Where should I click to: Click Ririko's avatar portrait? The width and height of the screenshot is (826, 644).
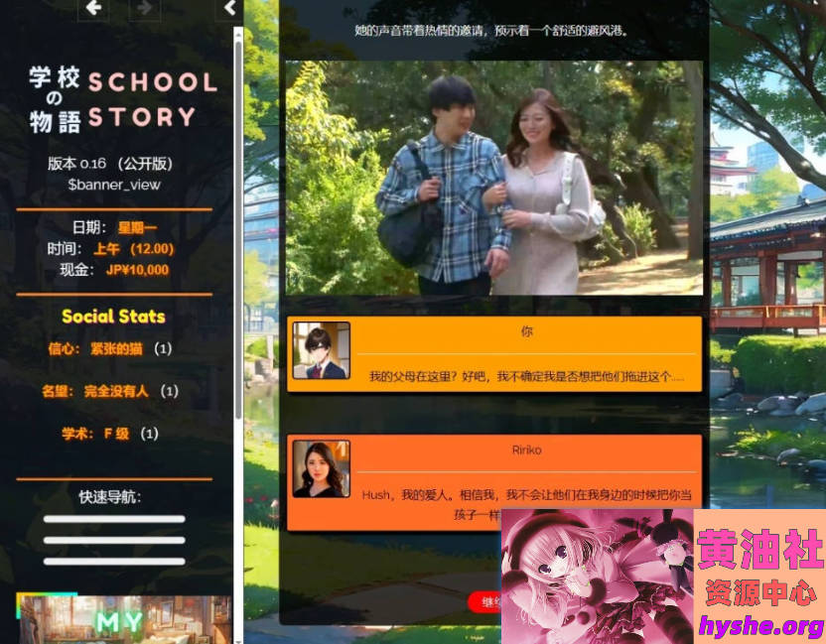[321, 468]
